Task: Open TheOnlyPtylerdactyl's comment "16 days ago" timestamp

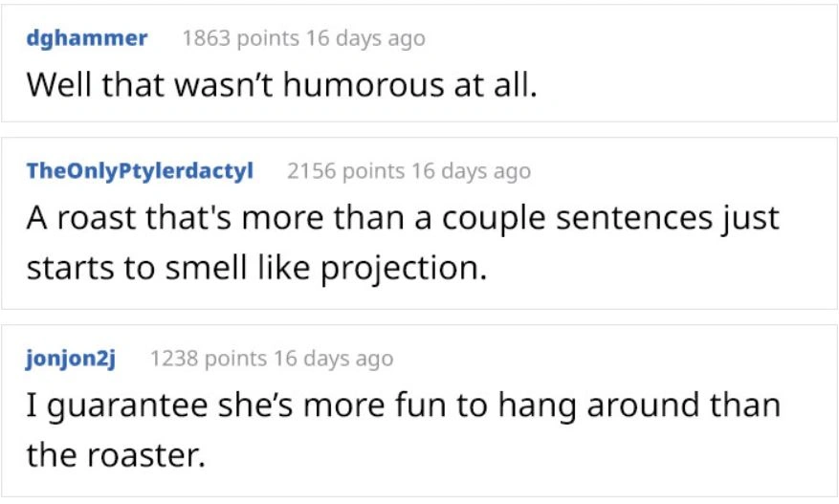Action: click(x=471, y=171)
